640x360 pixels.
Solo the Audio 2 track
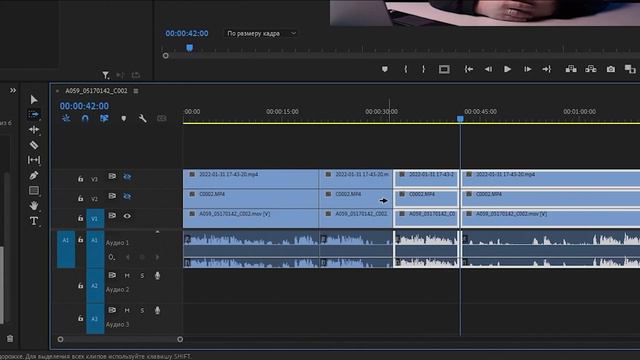(142, 276)
